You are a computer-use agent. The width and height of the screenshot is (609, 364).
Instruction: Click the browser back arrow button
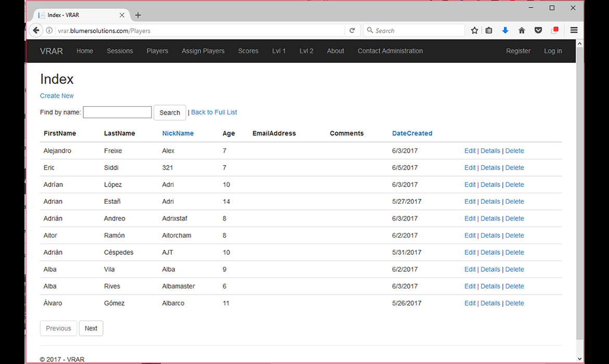[x=36, y=31]
